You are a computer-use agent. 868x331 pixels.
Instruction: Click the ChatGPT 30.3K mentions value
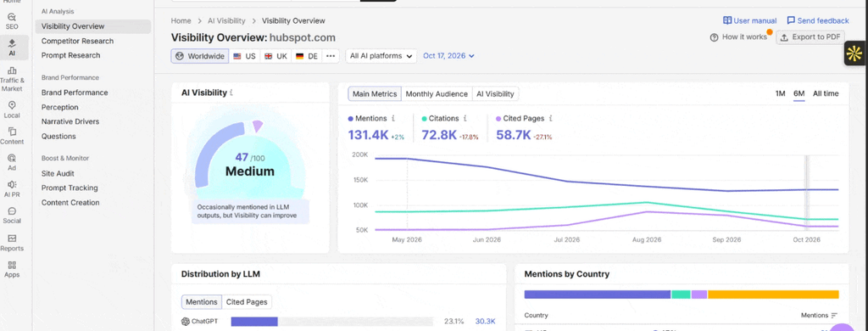point(485,322)
